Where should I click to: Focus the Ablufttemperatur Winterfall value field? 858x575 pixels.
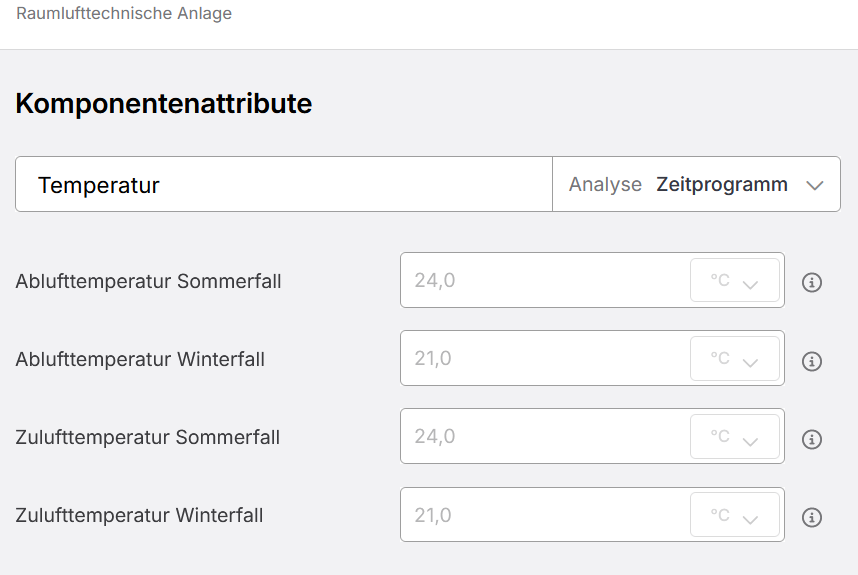pos(545,358)
